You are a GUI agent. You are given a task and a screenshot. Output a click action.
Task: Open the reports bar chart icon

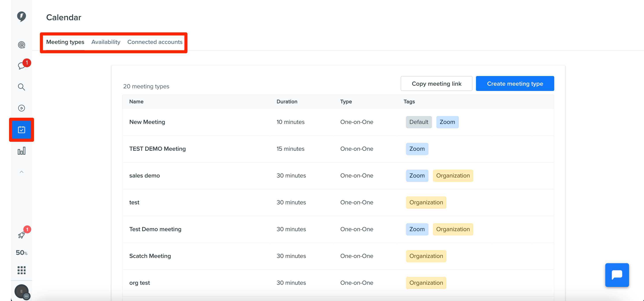[x=22, y=151]
